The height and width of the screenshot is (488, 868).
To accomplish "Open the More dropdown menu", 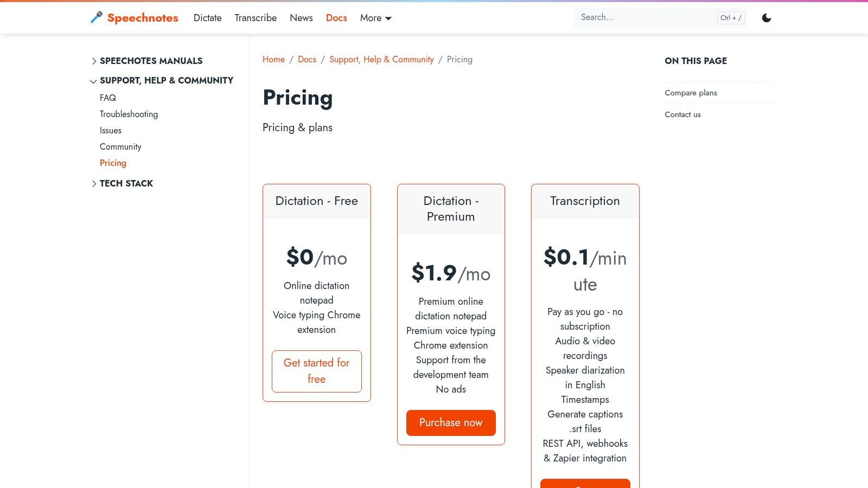I will [x=375, y=18].
